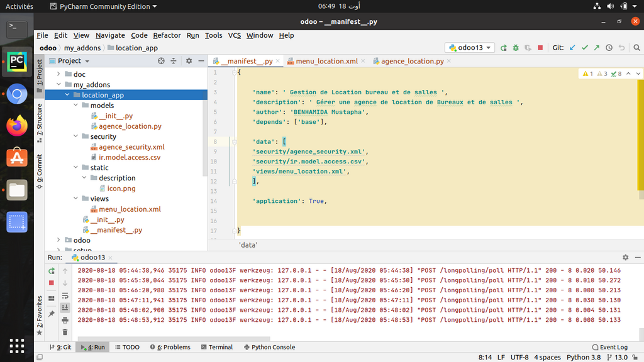Open the odoo13 run configuration dropdown

click(x=470, y=48)
